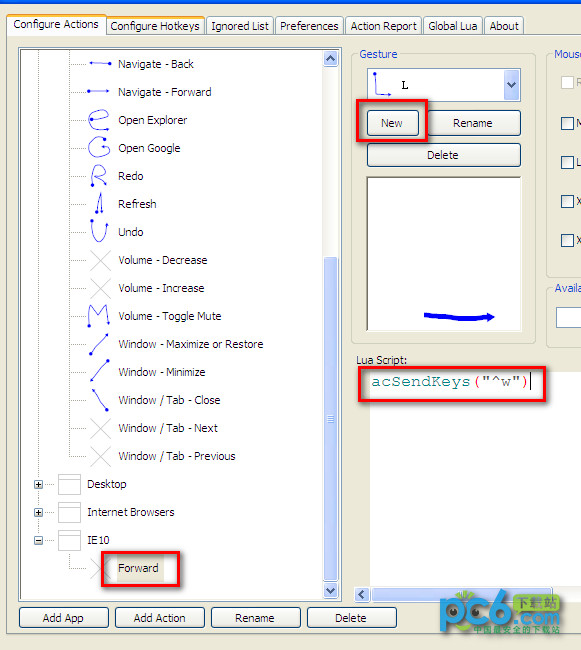
Task: Select the Refresh gesture icon
Action: point(99,203)
